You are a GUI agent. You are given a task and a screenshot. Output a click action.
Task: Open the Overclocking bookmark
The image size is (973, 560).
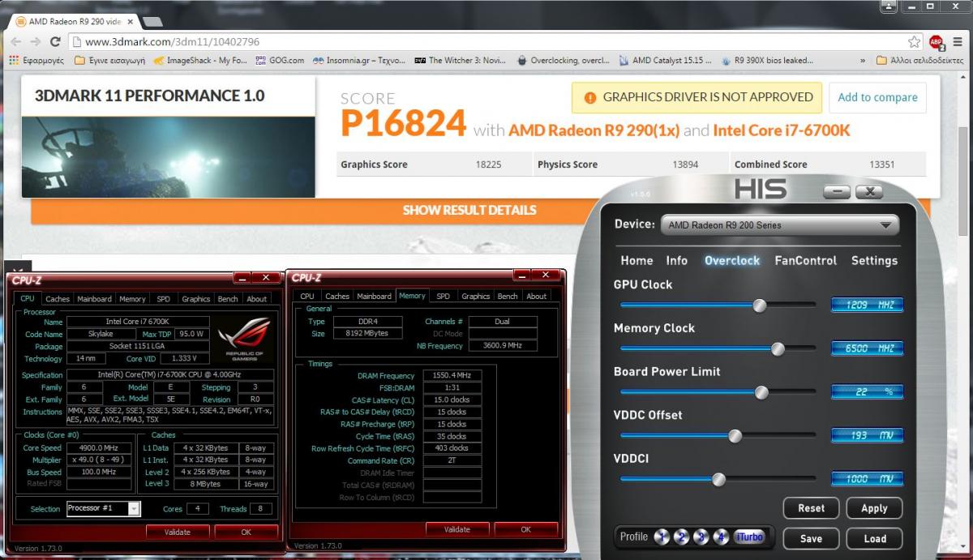click(563, 60)
